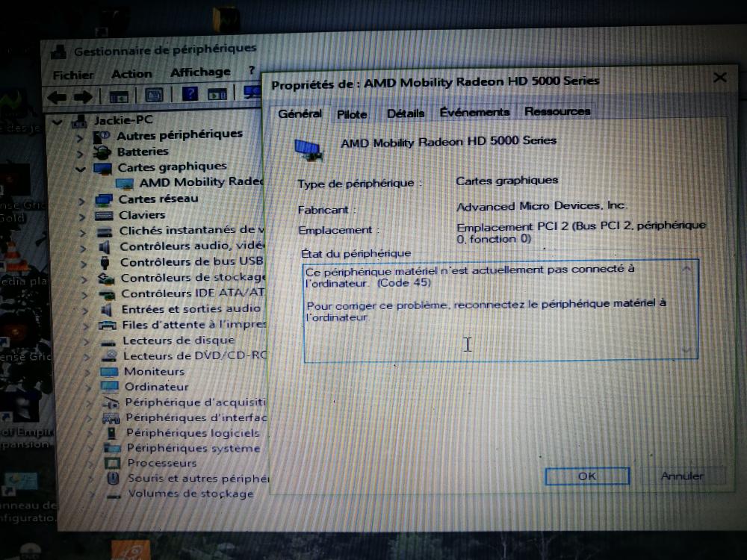Collapse the Jackie-PC root node

(x=58, y=122)
